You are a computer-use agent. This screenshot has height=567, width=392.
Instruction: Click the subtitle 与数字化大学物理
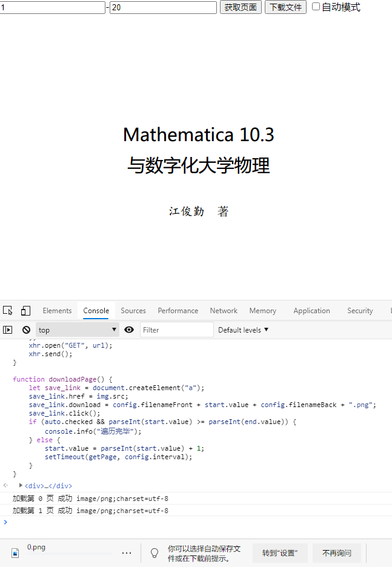[199, 165]
